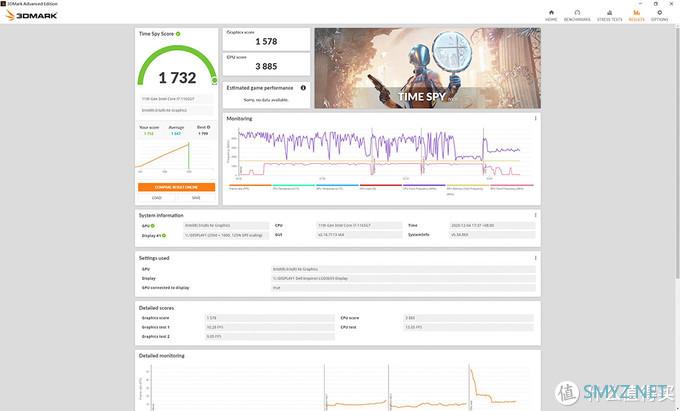Restore down the 3DMark window
The height and width of the screenshot is (411, 680).
(x=656, y=3)
